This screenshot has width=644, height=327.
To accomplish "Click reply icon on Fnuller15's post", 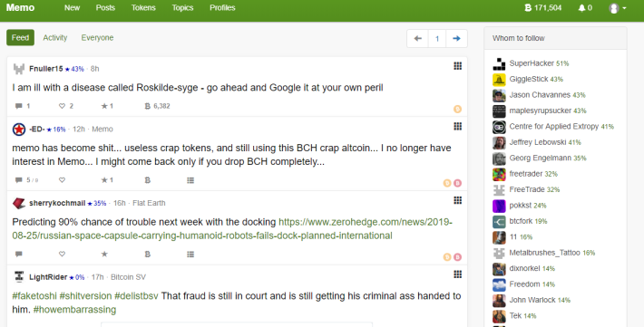I will pos(18,106).
